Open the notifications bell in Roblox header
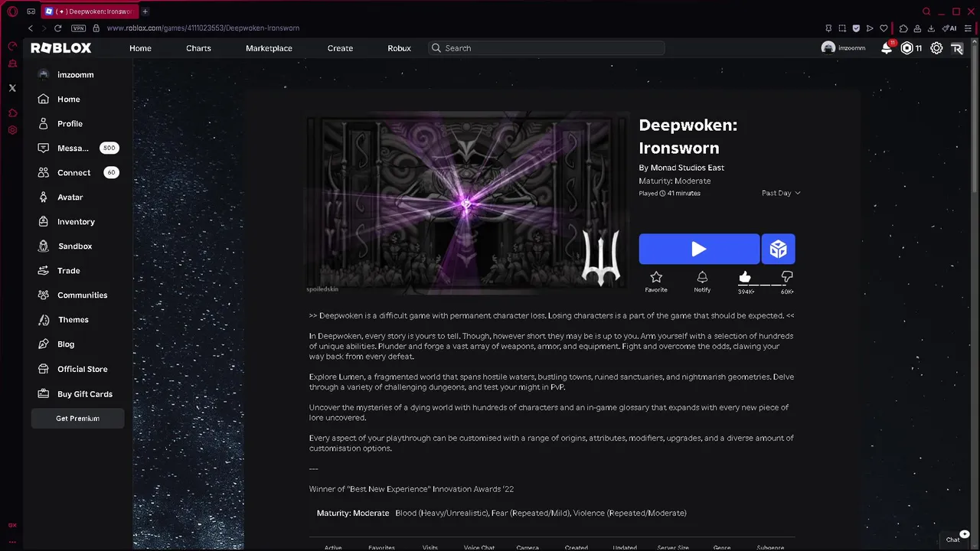The image size is (980, 551). click(x=887, y=47)
